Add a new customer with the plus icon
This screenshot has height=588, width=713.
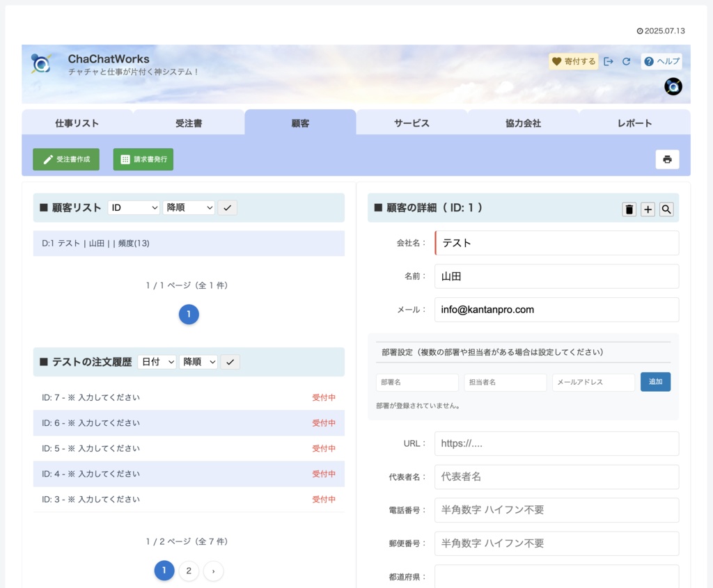(x=648, y=209)
